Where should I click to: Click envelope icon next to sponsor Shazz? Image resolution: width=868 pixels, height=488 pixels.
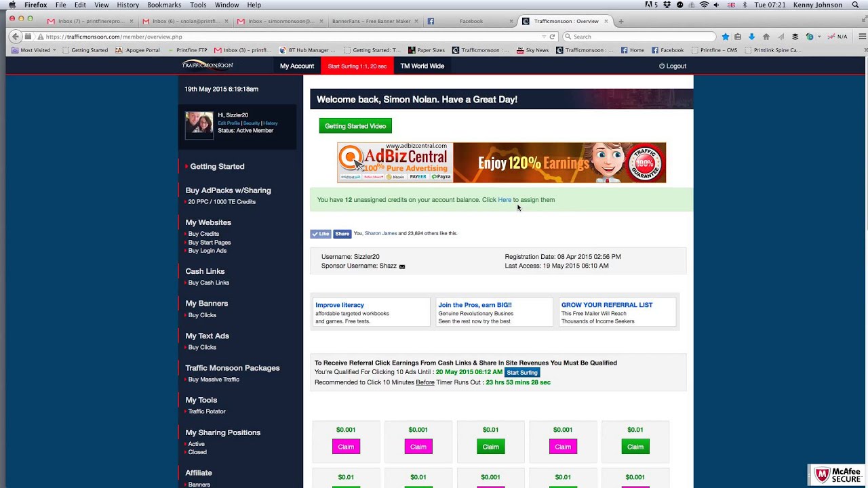pos(402,266)
